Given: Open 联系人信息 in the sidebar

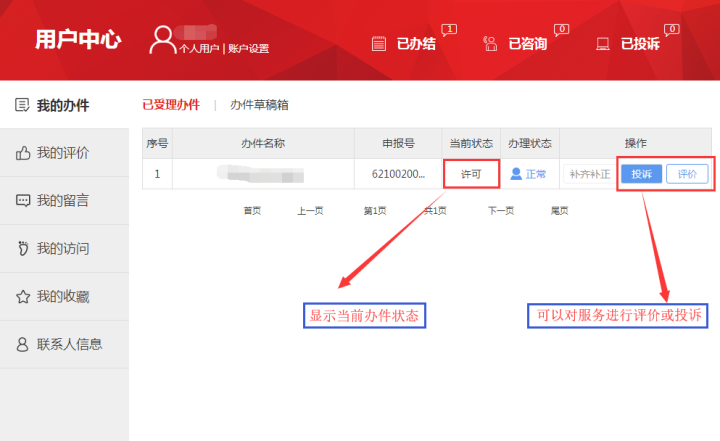Looking at the screenshot, I should 69,345.
